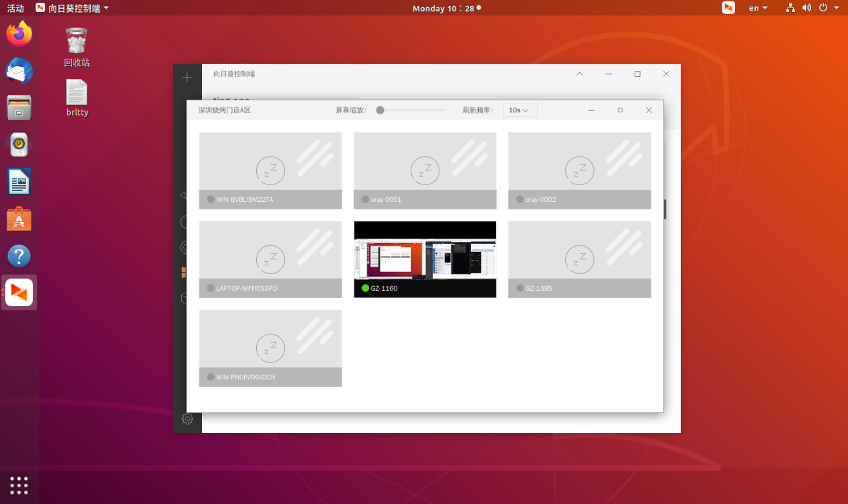Launch Thunderbird mail from the dock
The image size is (848, 504).
(x=19, y=70)
